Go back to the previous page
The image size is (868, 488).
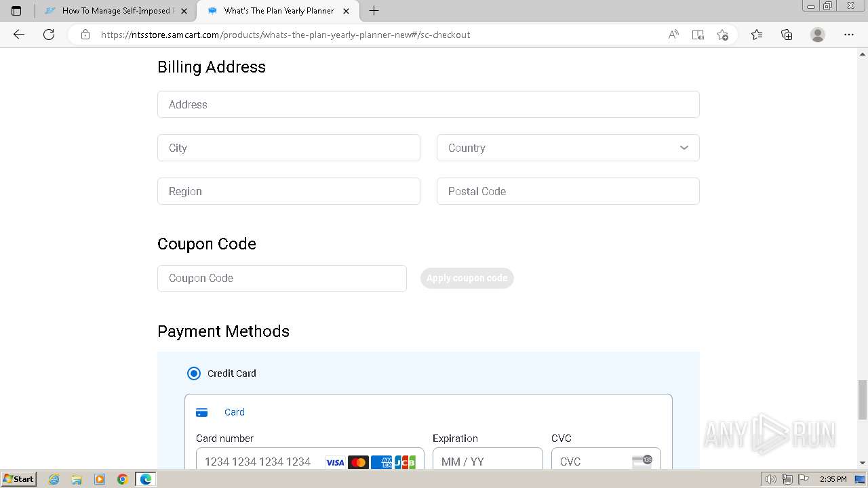[x=19, y=35]
